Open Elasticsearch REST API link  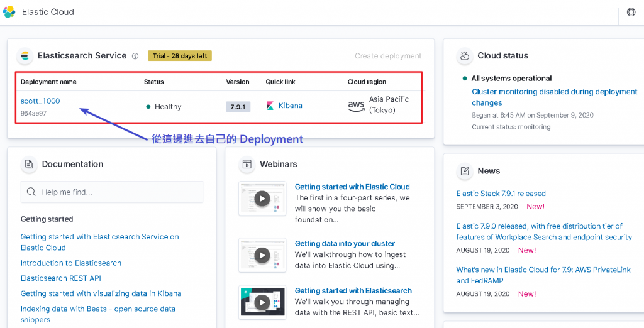[x=61, y=278]
